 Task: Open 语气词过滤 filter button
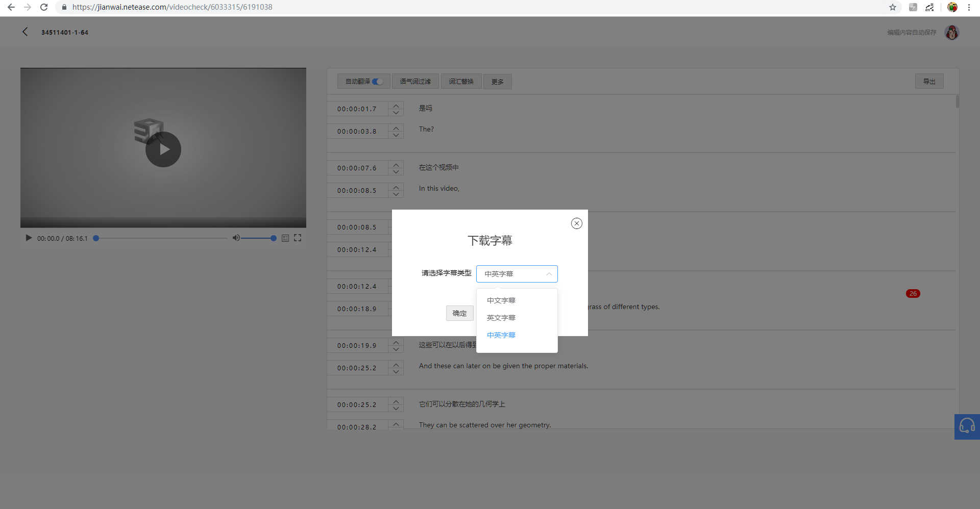click(415, 82)
